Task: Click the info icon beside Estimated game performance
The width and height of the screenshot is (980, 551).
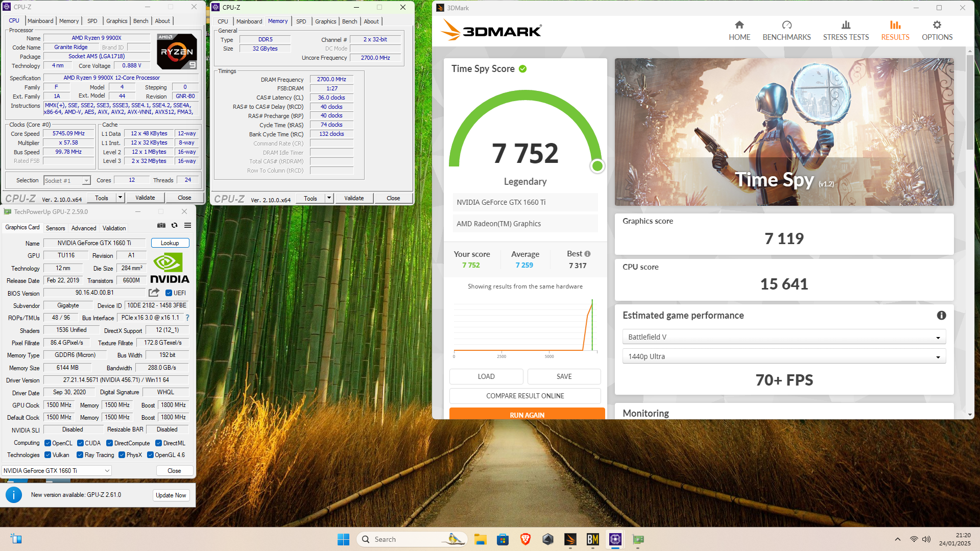Action: (x=941, y=316)
